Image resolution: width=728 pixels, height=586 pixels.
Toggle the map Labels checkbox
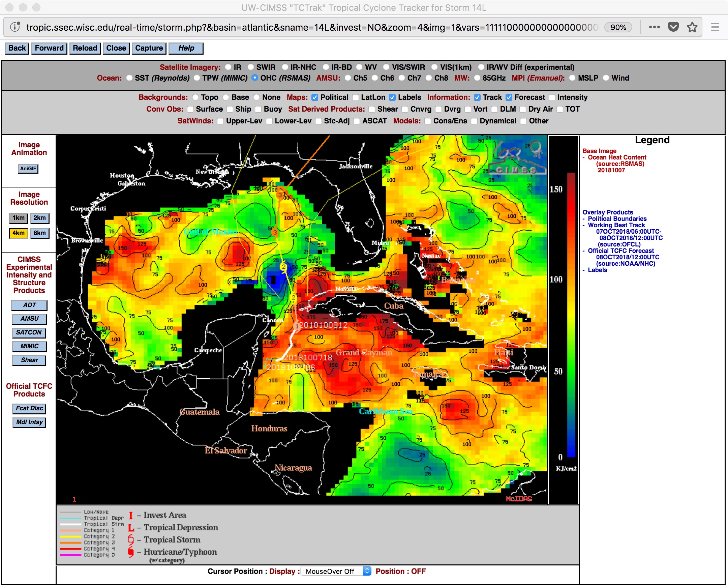pyautogui.click(x=392, y=97)
